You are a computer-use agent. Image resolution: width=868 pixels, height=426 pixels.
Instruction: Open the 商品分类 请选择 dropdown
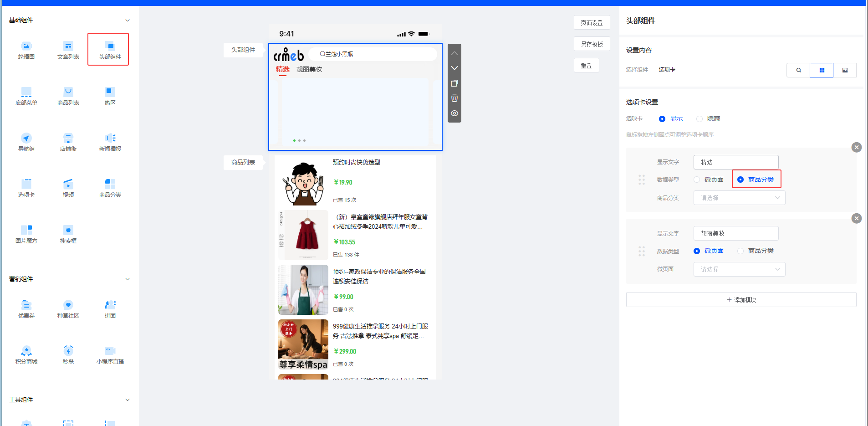pos(739,198)
